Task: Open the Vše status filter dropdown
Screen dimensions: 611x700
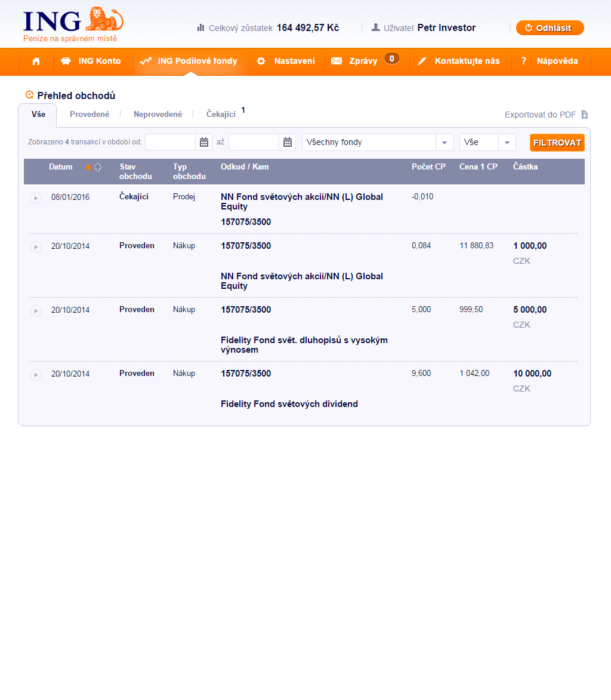Action: point(507,143)
